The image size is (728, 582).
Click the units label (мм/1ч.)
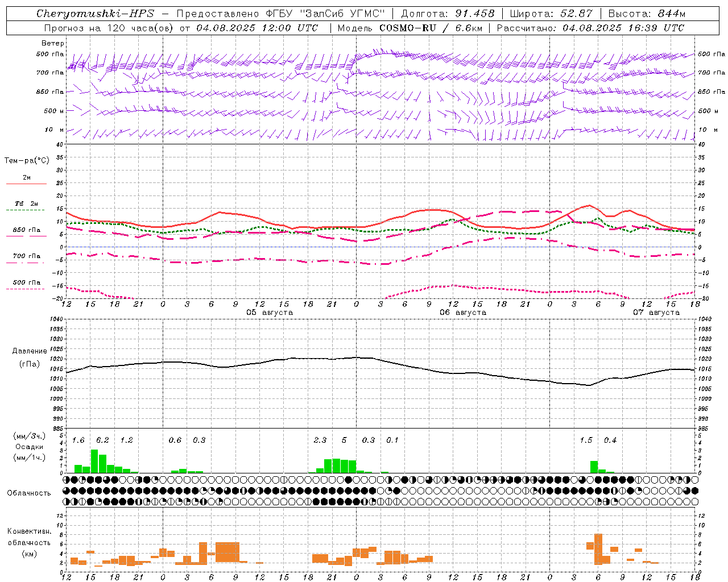pyautogui.click(x=30, y=458)
